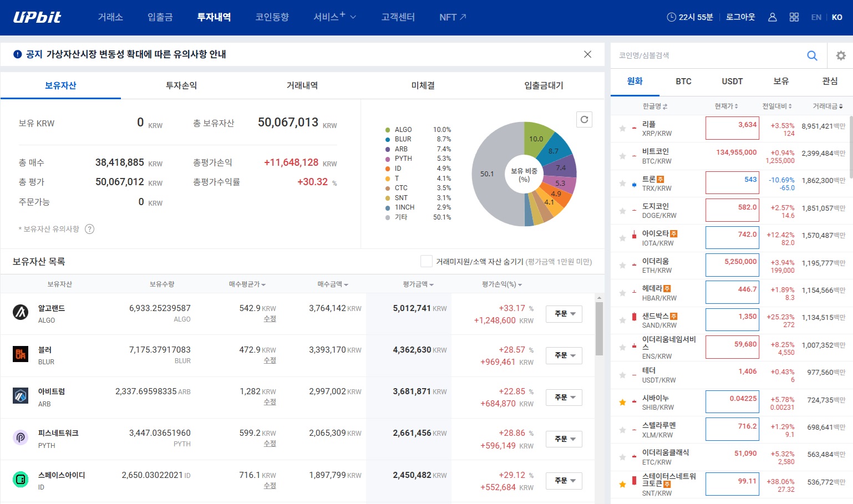853x504 pixels.
Task: Switch to 입출금대기 tab
Action: click(x=544, y=85)
